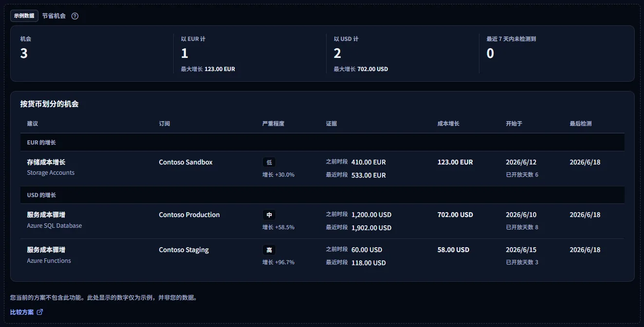Click Contoso Sandbox subscription

[x=186, y=162]
